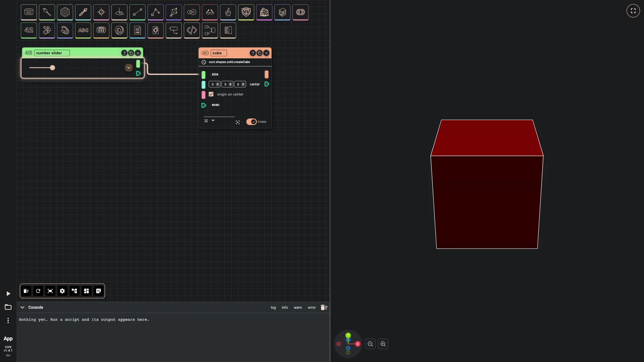Close the cube node
The width and height of the screenshot is (644, 362).
[266, 53]
